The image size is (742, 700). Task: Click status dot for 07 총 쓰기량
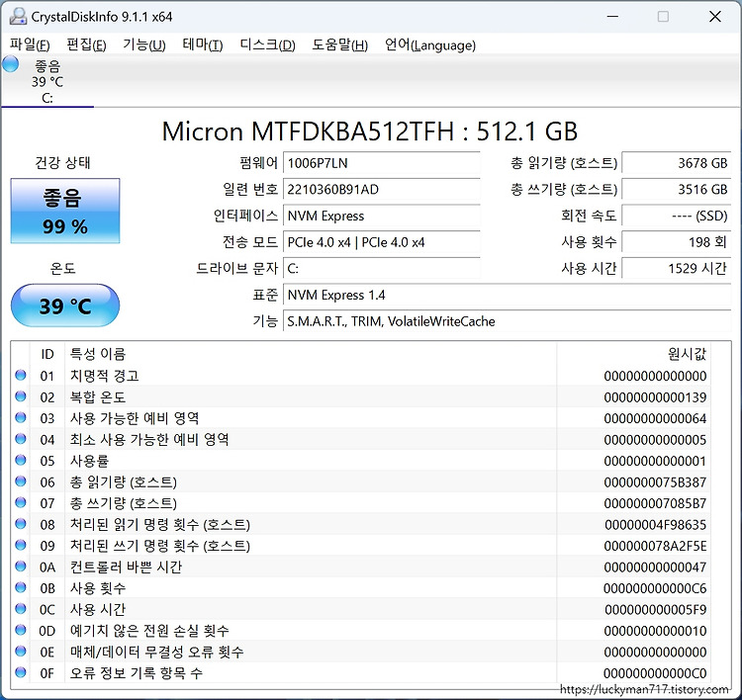tap(21, 502)
